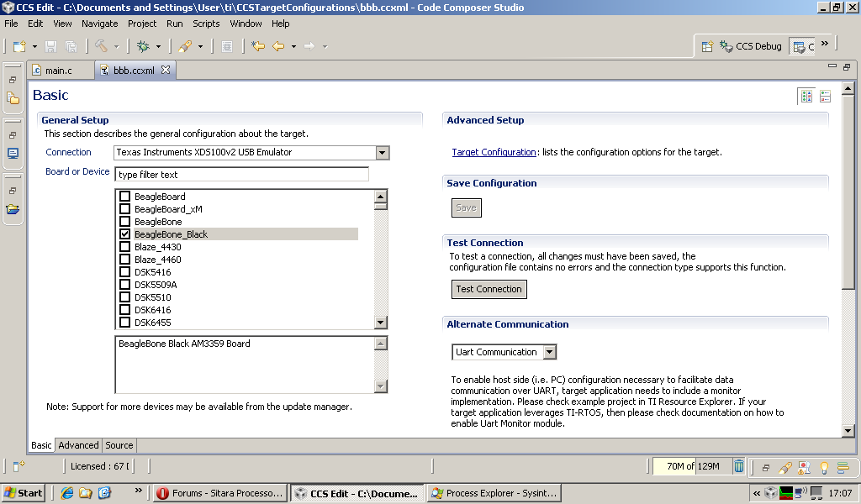This screenshot has width=861, height=504.
Task: Show hidden perspectives via double chevron
Action: click(825, 44)
